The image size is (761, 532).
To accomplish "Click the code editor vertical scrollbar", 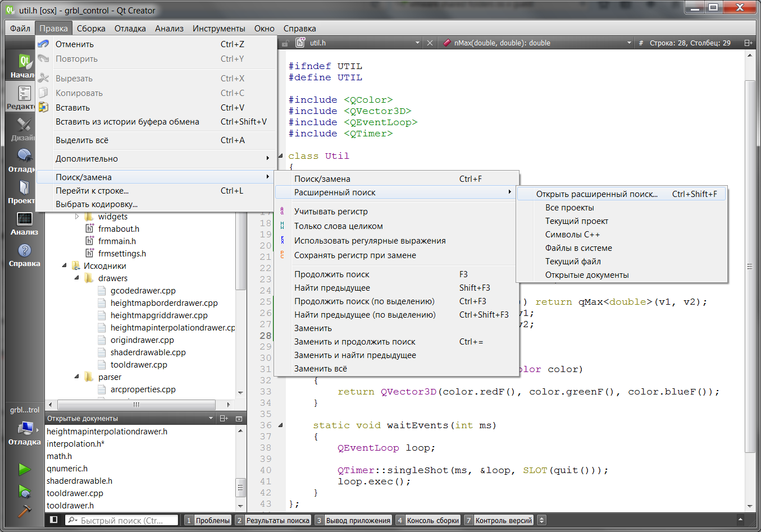I will 750,266.
